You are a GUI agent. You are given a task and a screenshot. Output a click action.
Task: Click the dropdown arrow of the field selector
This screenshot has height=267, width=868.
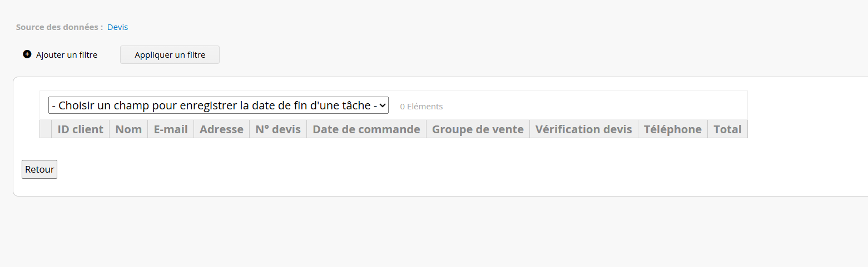coord(383,105)
